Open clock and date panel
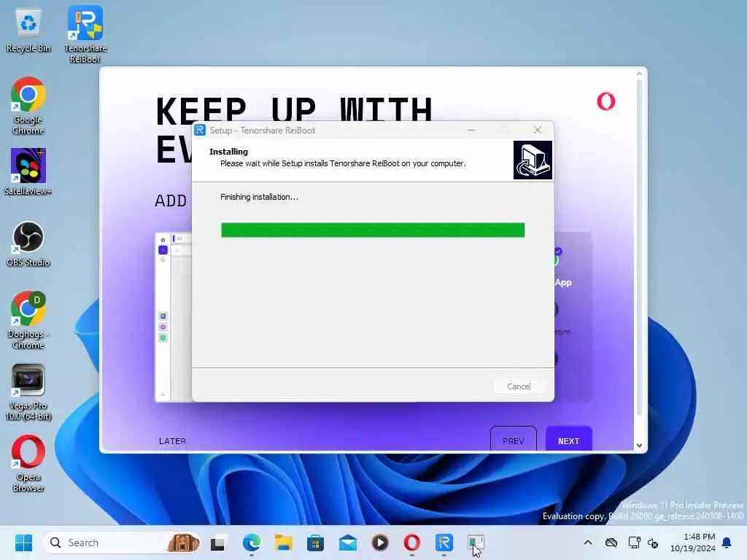 coord(693,542)
